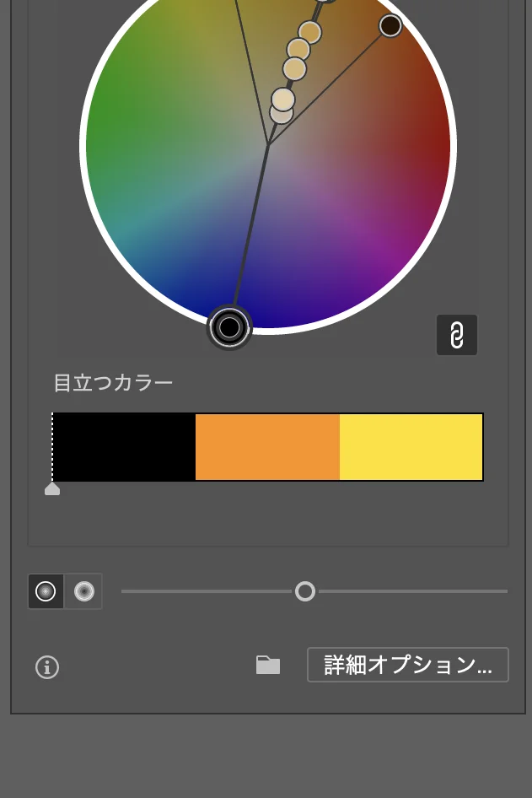532x798 pixels.
Task: Select the orange swatch in 目立つカラー bar
Action: [267, 447]
